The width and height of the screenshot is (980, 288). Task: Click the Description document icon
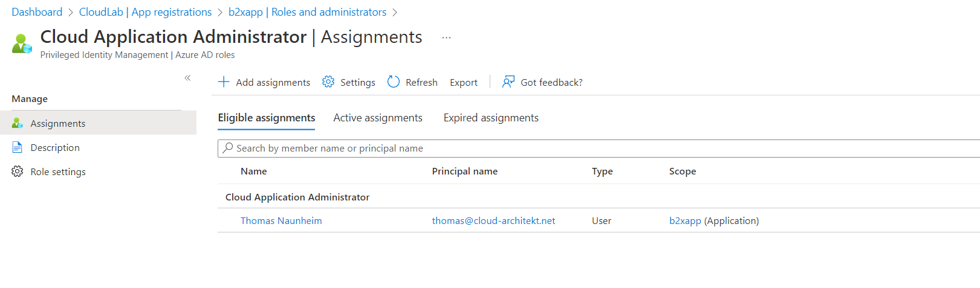coord(18,147)
